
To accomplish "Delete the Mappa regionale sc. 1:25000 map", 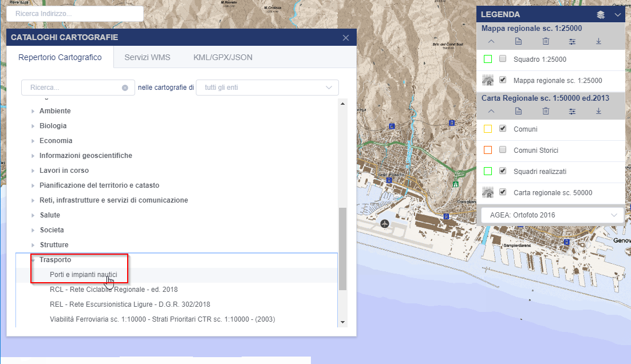I will pyautogui.click(x=546, y=41).
